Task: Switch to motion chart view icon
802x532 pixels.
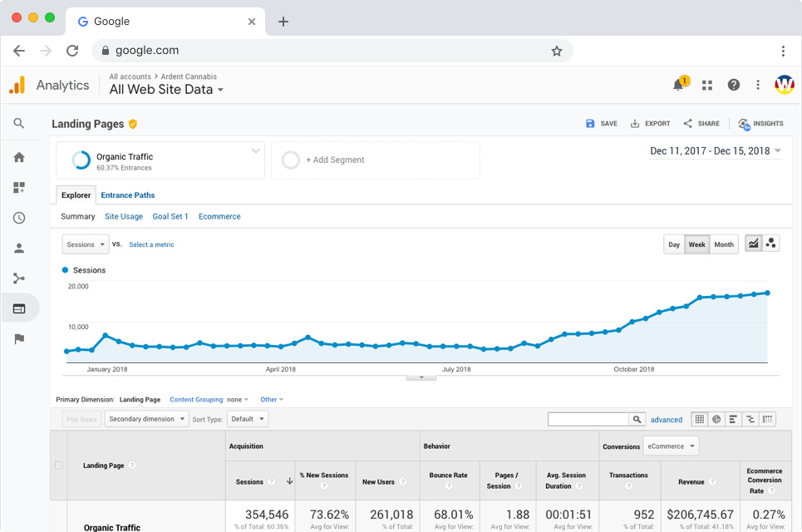Action: pos(771,244)
